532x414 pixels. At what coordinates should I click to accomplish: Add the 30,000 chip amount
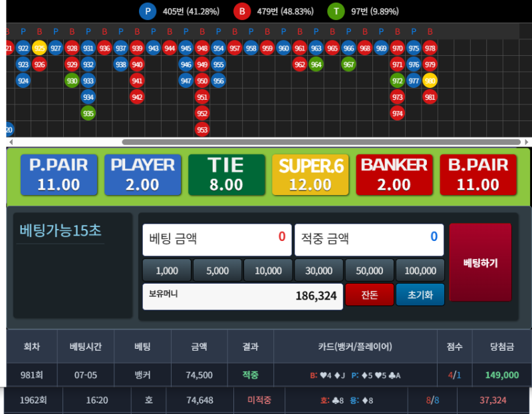(x=319, y=270)
